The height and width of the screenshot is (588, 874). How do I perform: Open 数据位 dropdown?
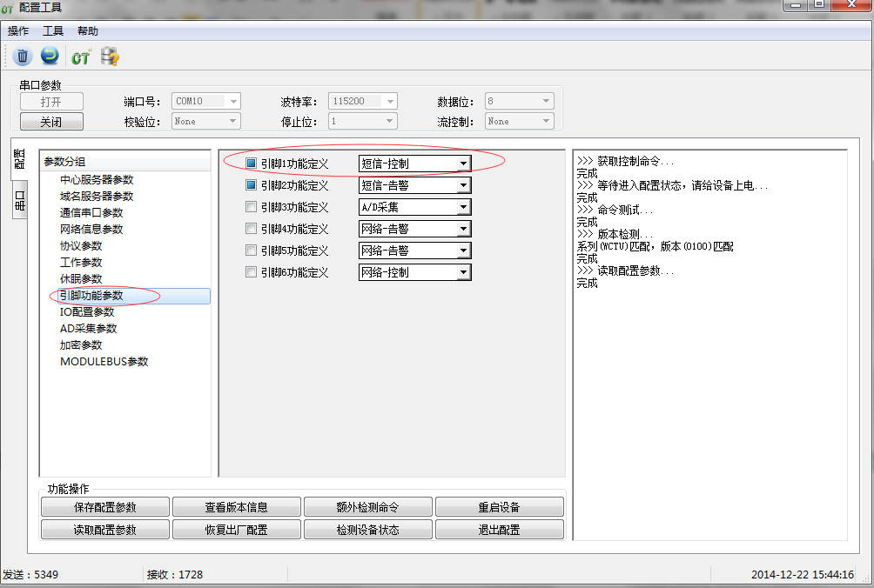[519, 101]
